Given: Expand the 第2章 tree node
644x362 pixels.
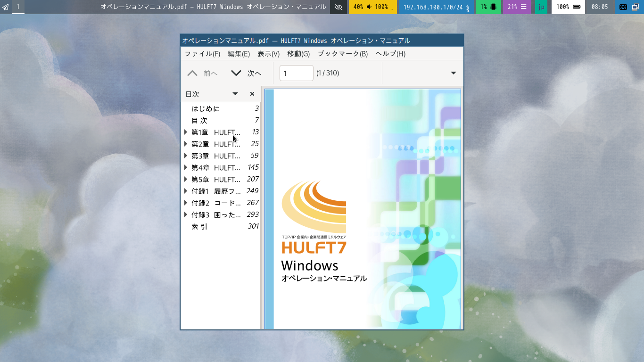Looking at the screenshot, I should (x=186, y=144).
